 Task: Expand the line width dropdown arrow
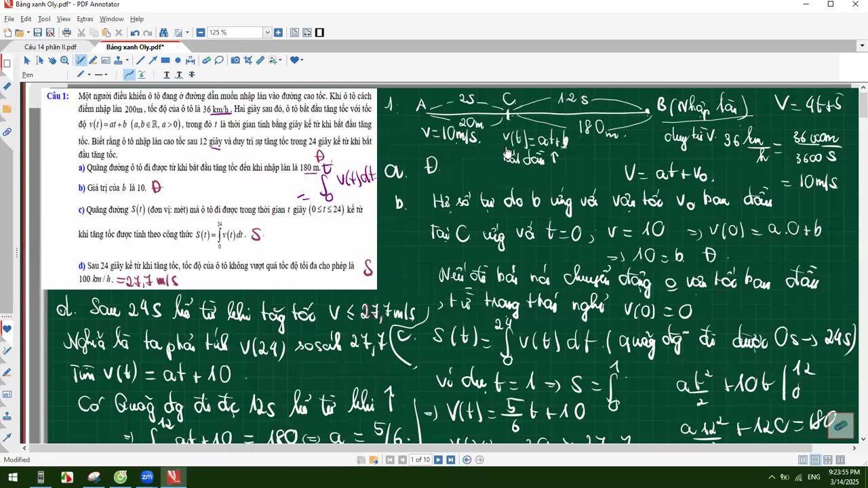pos(106,74)
